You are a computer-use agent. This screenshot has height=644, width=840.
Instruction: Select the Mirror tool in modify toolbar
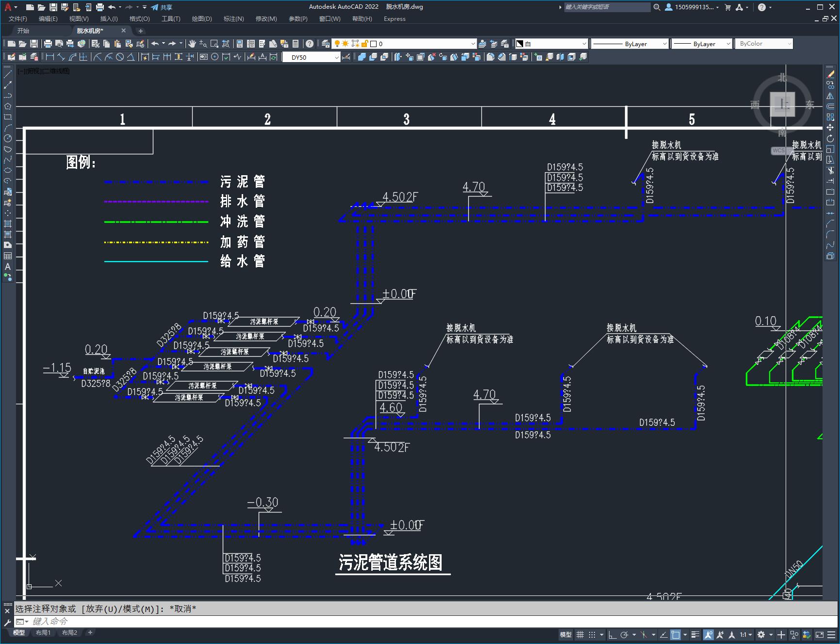tap(830, 96)
